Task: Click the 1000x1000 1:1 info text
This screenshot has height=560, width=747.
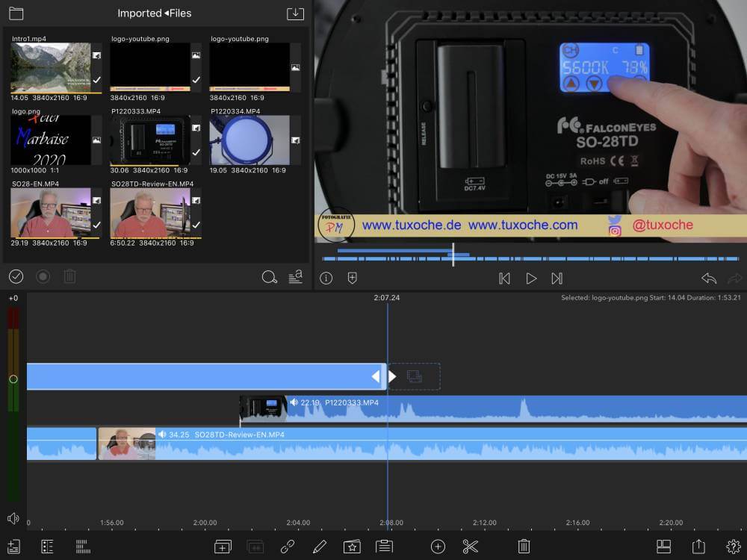Action: pos(35,170)
